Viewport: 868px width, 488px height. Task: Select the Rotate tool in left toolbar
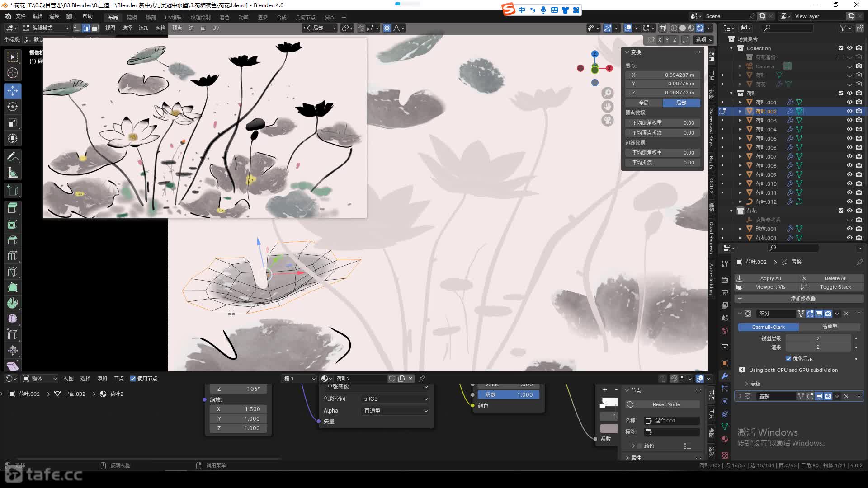[13, 107]
